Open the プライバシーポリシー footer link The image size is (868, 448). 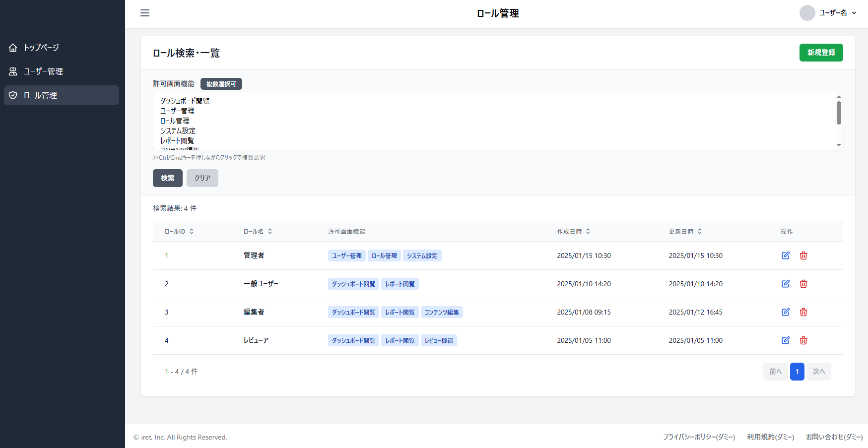pyautogui.click(x=699, y=437)
